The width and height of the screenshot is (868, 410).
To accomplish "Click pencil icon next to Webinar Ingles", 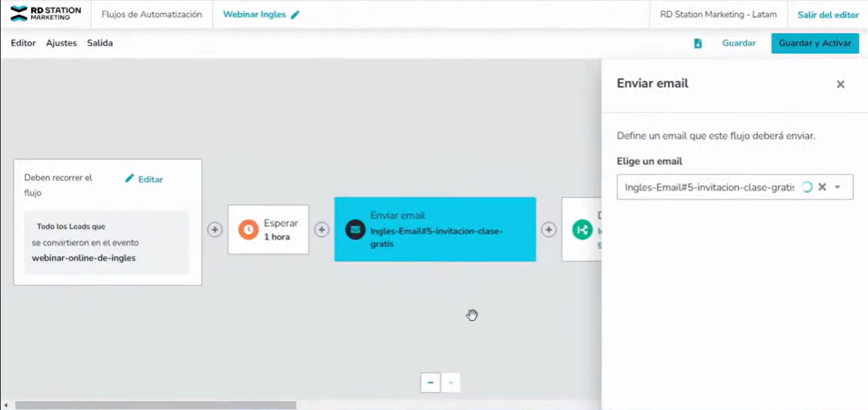I will [x=294, y=15].
